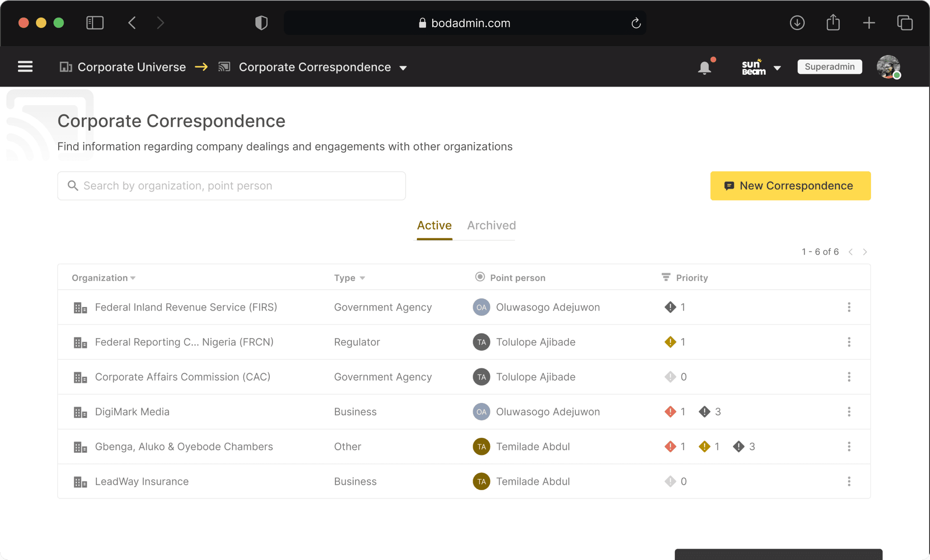Go to Corporate Universe breadcrumb
Screen dimensions: 930x560
[123, 67]
